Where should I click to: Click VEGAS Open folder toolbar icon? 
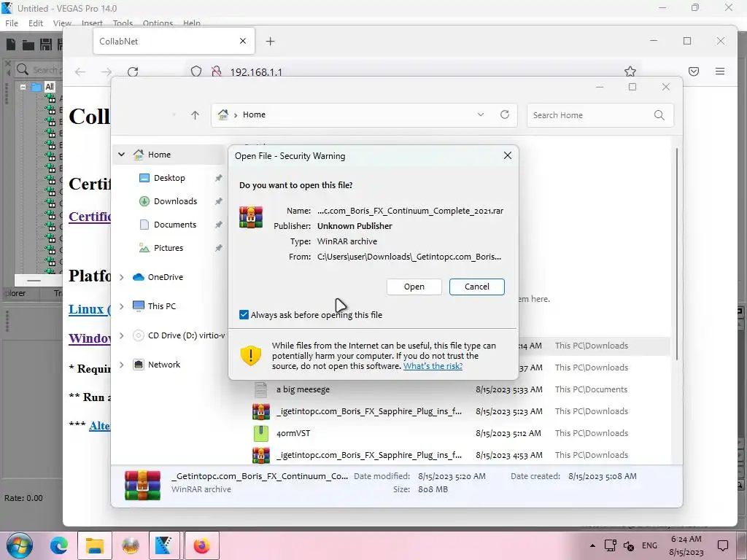coord(28,44)
